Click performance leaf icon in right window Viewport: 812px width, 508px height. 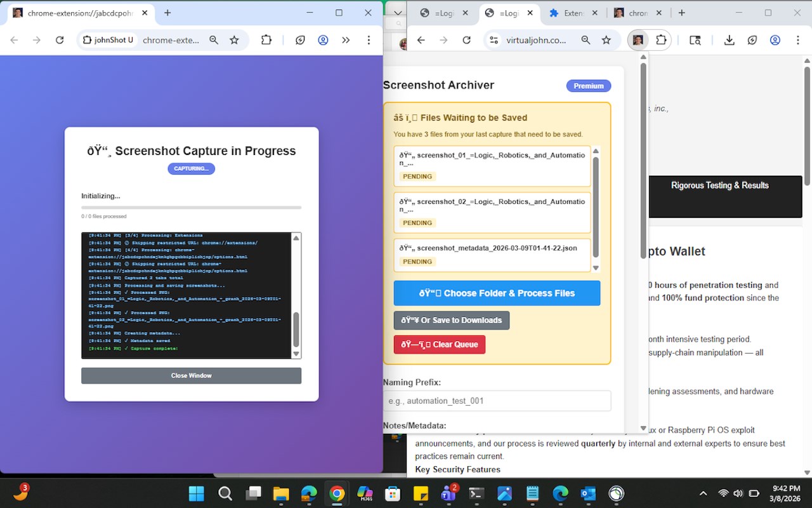pyautogui.click(x=752, y=40)
